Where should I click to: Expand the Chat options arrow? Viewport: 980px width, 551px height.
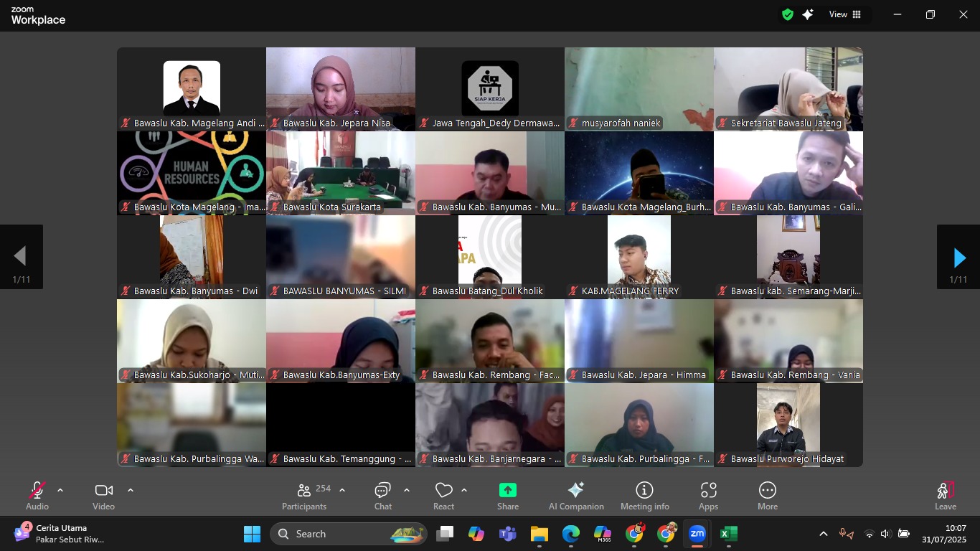pyautogui.click(x=407, y=490)
